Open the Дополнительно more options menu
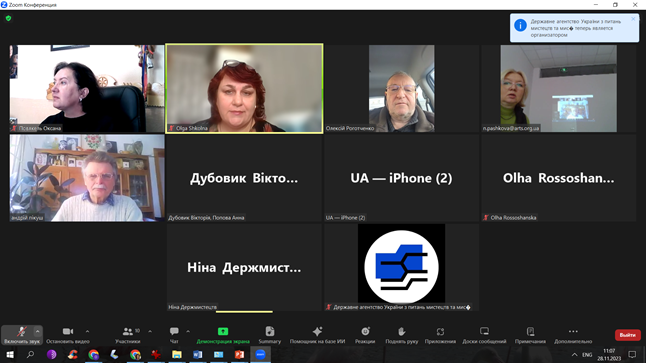The width and height of the screenshot is (646, 363). (573, 335)
